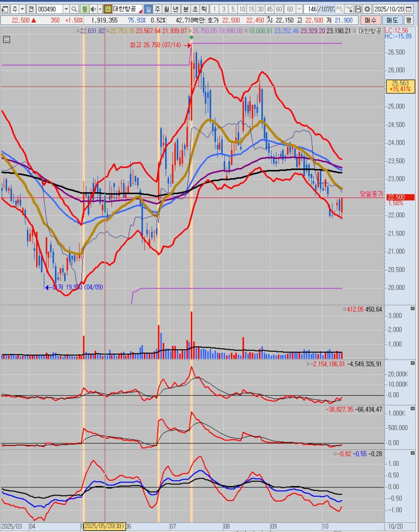Expand the stock code 003490 dropdown
Image resolution: width=419 pixels, height=532 pixels.
pos(66,9)
